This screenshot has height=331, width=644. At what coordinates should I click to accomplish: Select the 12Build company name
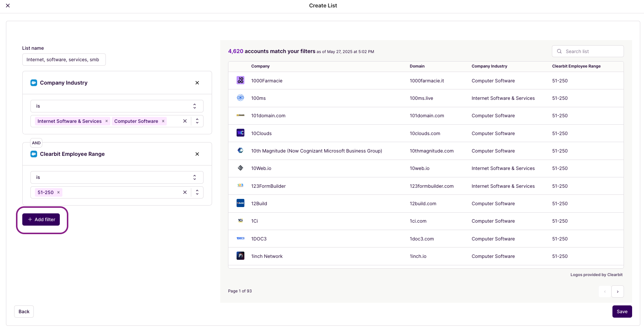(x=259, y=204)
